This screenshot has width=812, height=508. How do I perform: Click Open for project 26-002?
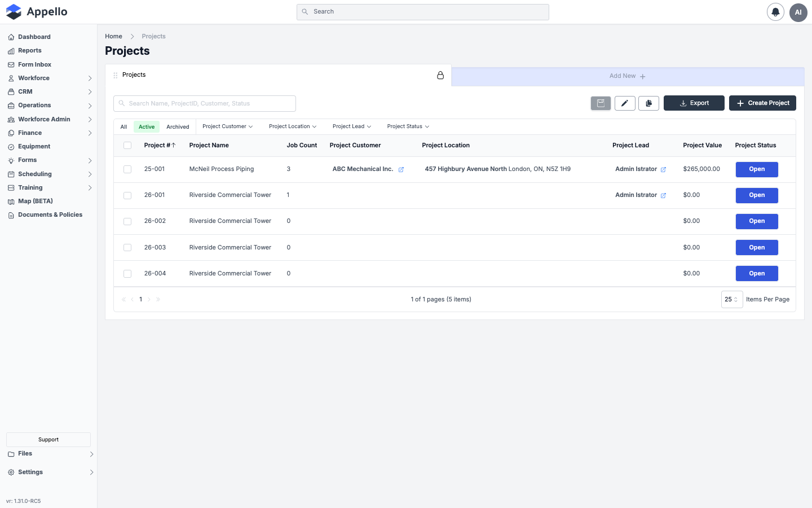(x=757, y=221)
